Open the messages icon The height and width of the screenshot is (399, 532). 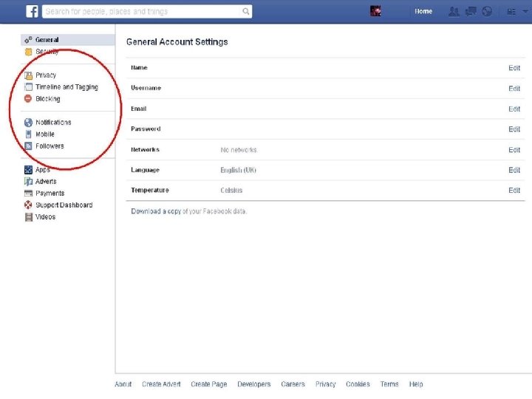(471, 12)
